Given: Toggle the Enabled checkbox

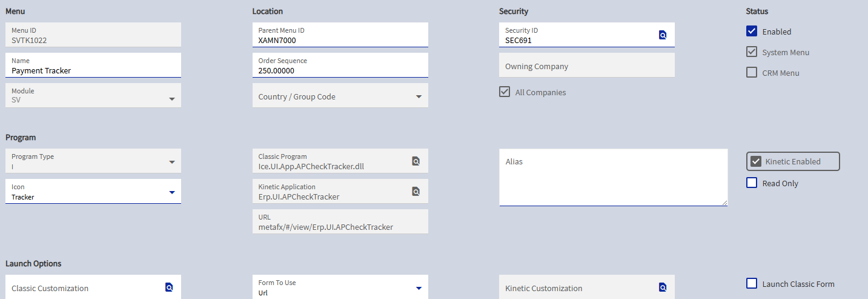Looking at the screenshot, I should 752,31.
